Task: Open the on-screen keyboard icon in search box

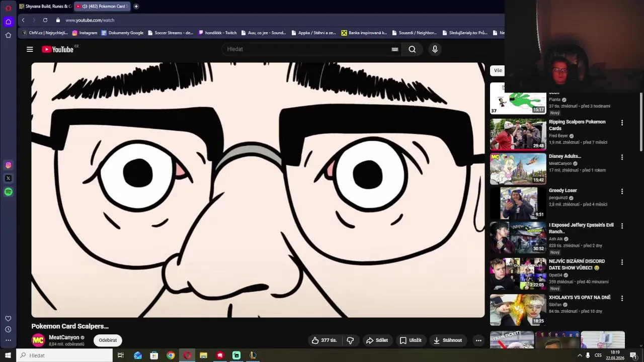Action: point(395,49)
